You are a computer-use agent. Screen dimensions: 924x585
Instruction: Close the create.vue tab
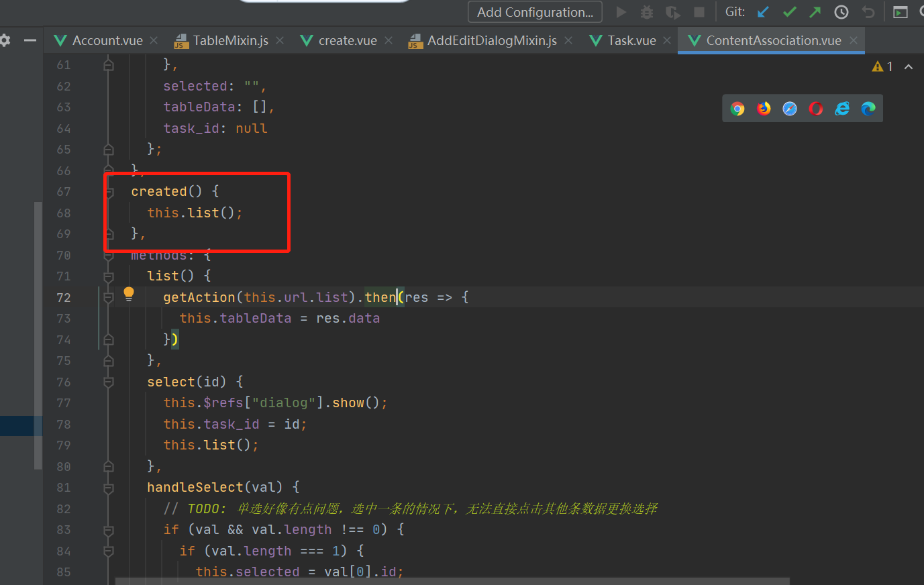tap(389, 40)
